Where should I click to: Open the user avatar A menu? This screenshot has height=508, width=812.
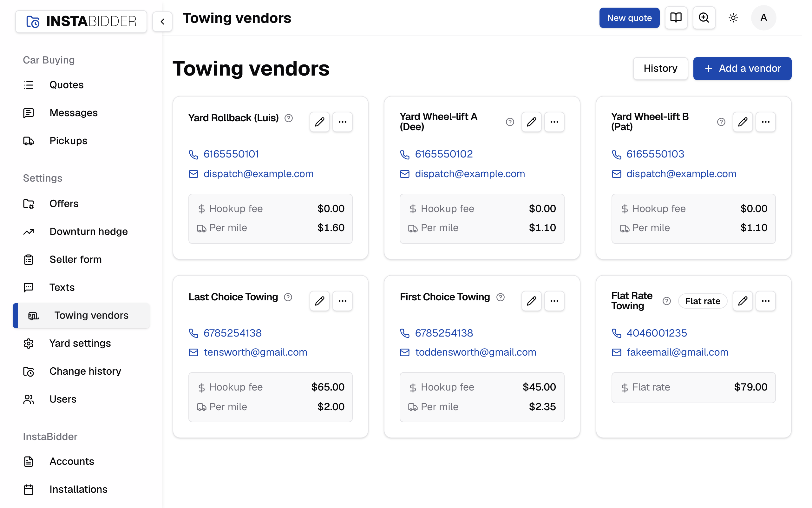click(763, 17)
